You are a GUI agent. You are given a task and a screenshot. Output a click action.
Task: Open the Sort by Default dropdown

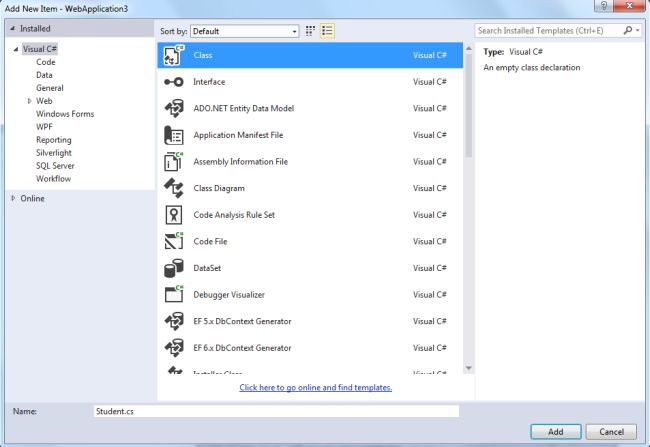[245, 31]
